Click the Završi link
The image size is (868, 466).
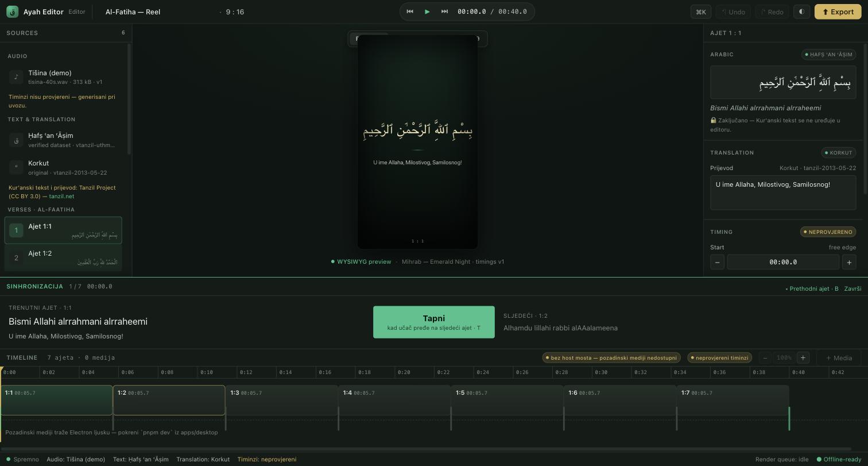[x=852, y=288]
